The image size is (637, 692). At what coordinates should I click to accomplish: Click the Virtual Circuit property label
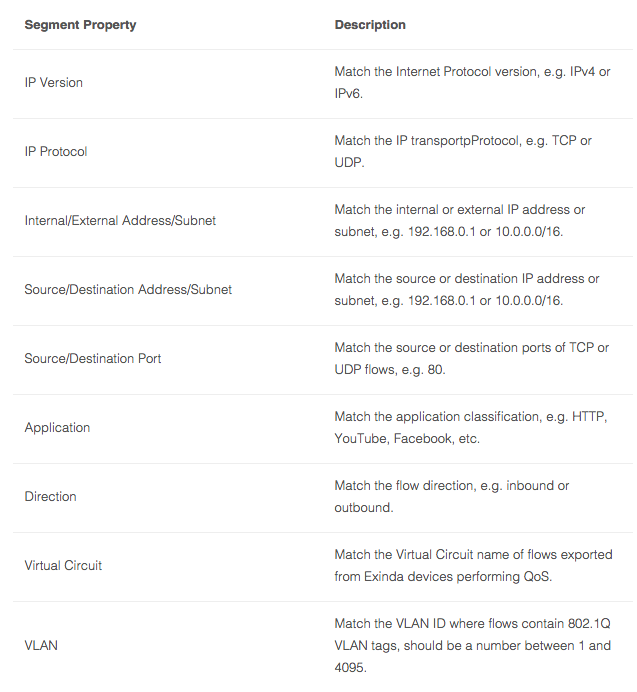(63, 565)
